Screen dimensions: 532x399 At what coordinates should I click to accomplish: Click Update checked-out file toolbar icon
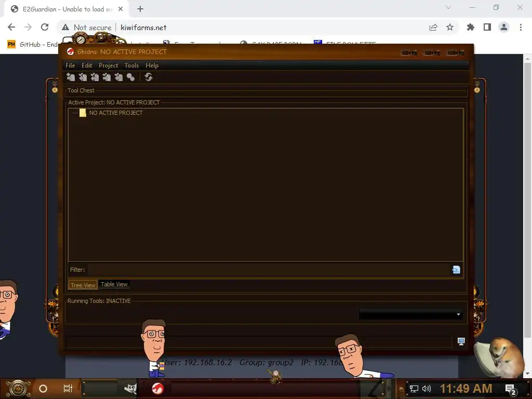pos(95,77)
